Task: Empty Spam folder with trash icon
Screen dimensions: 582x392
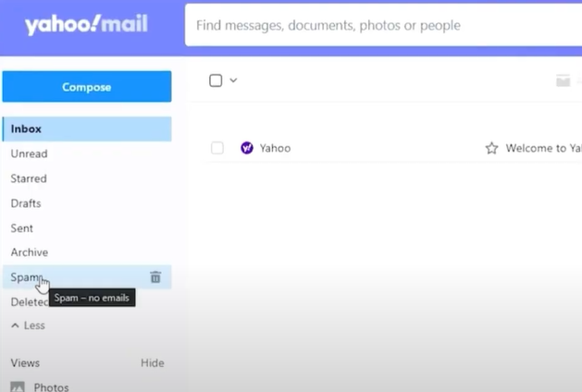Action: pyautogui.click(x=155, y=277)
